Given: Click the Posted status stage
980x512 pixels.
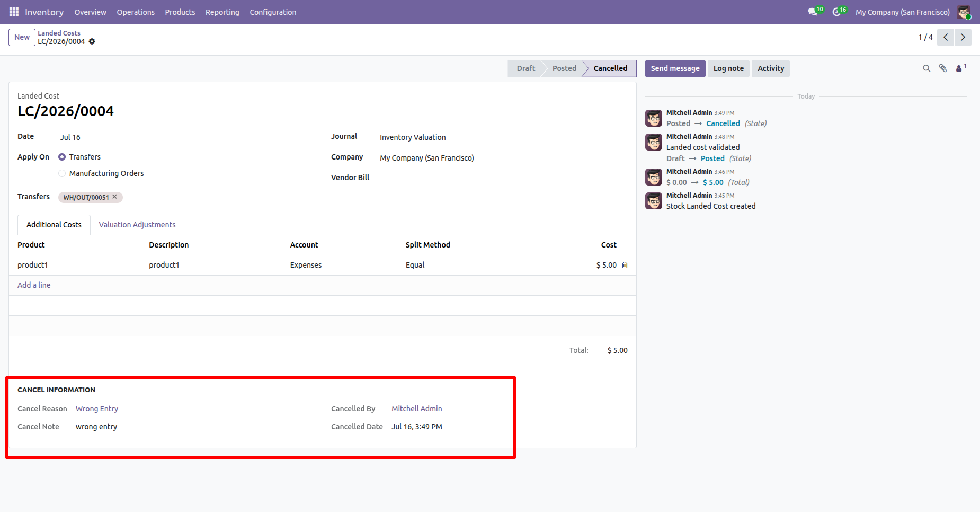Looking at the screenshot, I should click(564, 68).
